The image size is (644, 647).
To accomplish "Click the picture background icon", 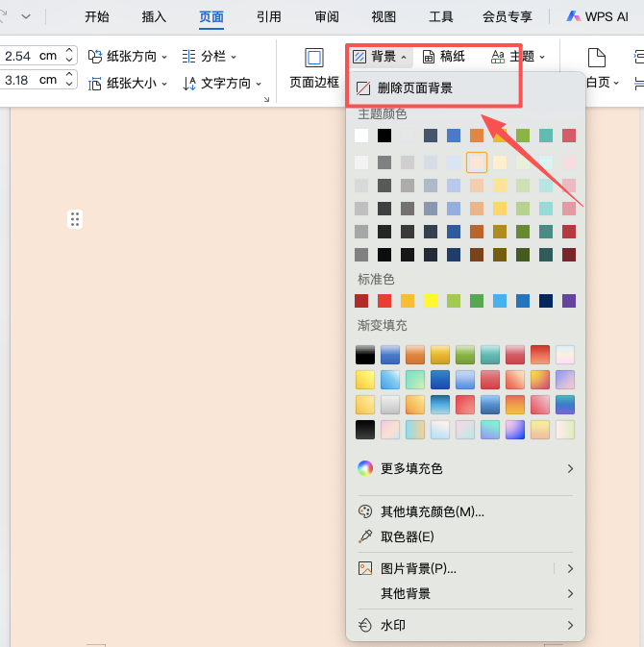I will coord(365,568).
